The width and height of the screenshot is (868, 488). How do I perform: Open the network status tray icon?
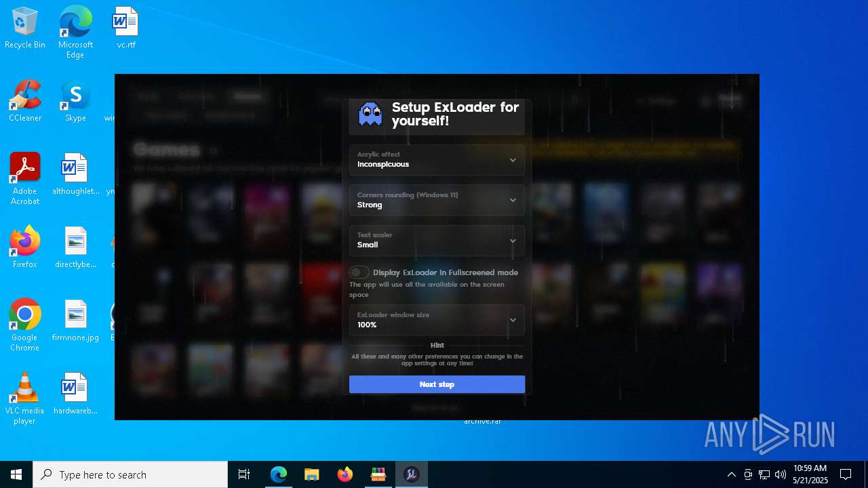pos(764,474)
